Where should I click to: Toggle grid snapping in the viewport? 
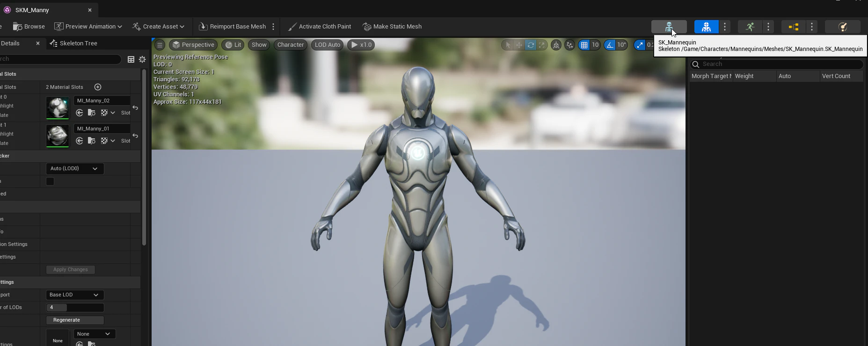(584, 45)
